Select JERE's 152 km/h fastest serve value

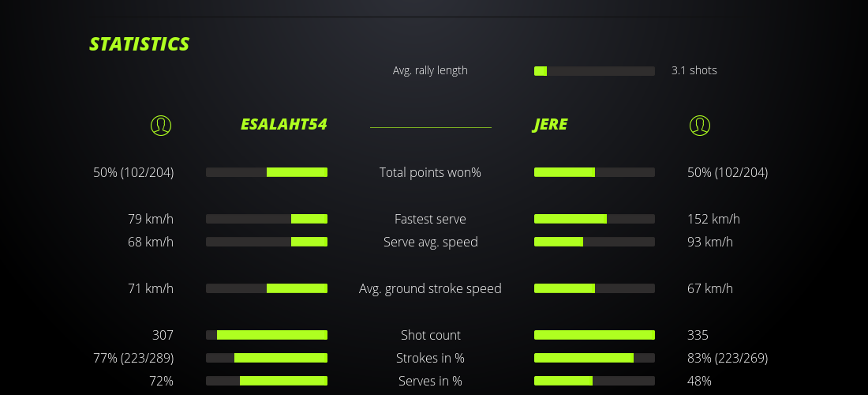tap(713, 219)
